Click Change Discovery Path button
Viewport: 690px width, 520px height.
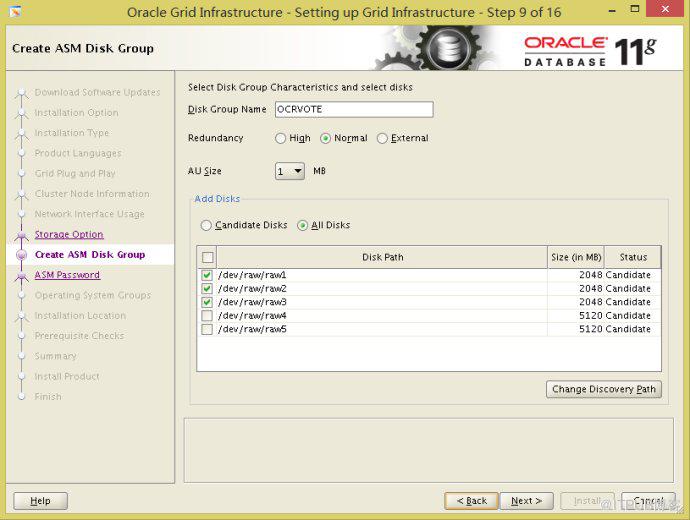604,389
